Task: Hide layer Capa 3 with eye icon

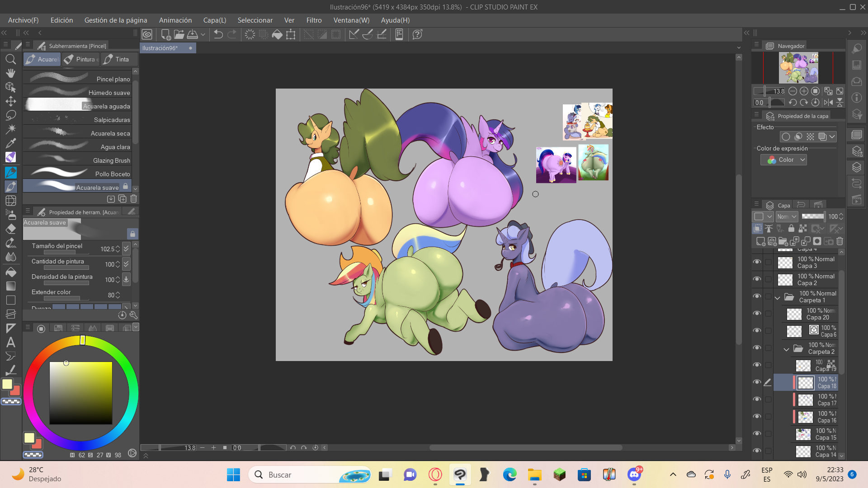Action: pyautogui.click(x=757, y=262)
